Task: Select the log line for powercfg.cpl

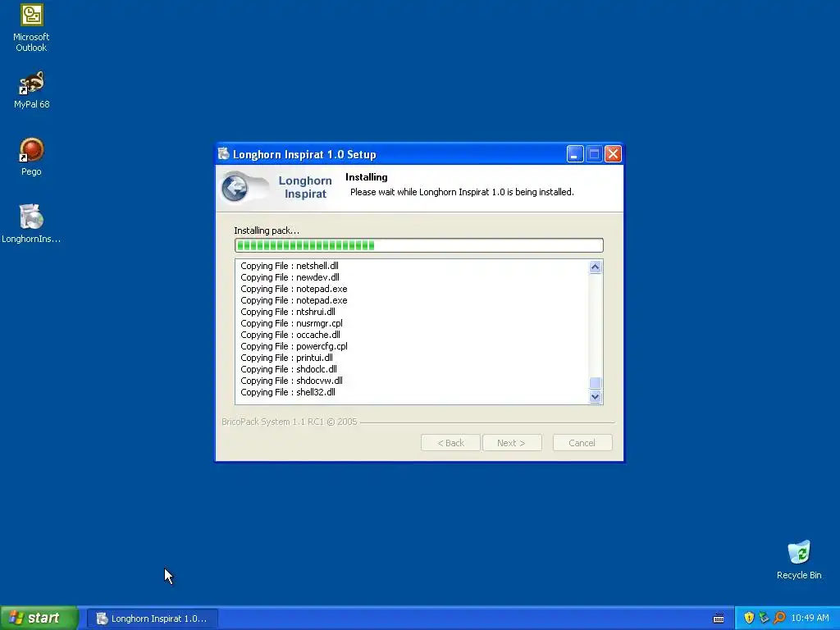Action: coord(294,347)
